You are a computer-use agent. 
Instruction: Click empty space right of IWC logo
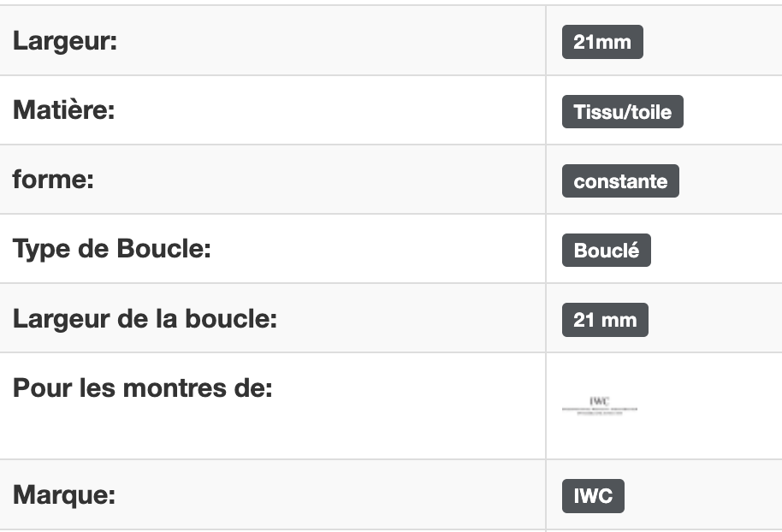pyautogui.click(x=711, y=406)
